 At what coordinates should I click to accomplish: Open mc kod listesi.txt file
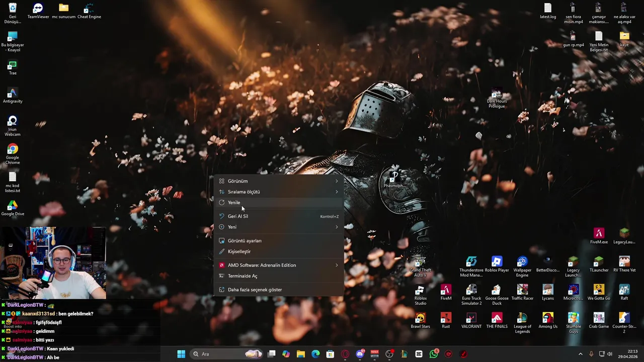click(x=13, y=183)
